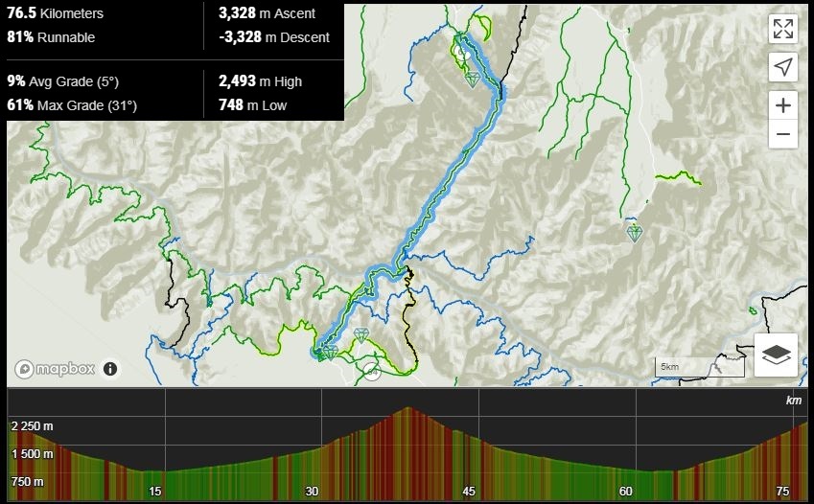
Task: Click the highway 64 shield marker
Action: pyautogui.click(x=371, y=372)
